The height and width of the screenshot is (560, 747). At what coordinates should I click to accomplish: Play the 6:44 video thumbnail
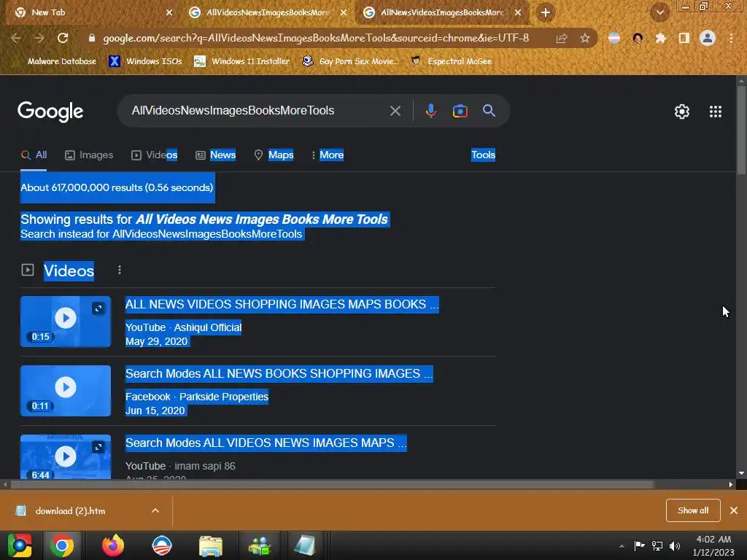pyautogui.click(x=66, y=456)
